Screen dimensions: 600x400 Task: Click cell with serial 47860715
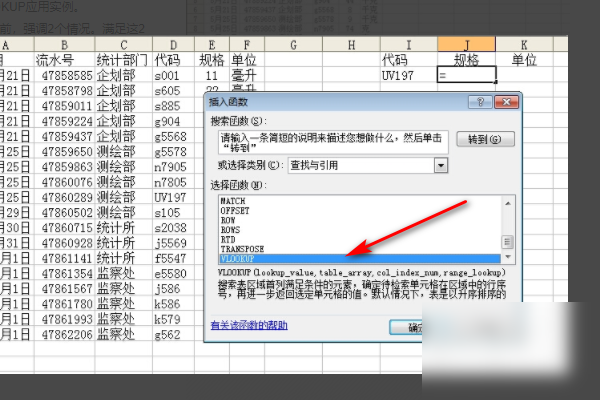[64, 228]
